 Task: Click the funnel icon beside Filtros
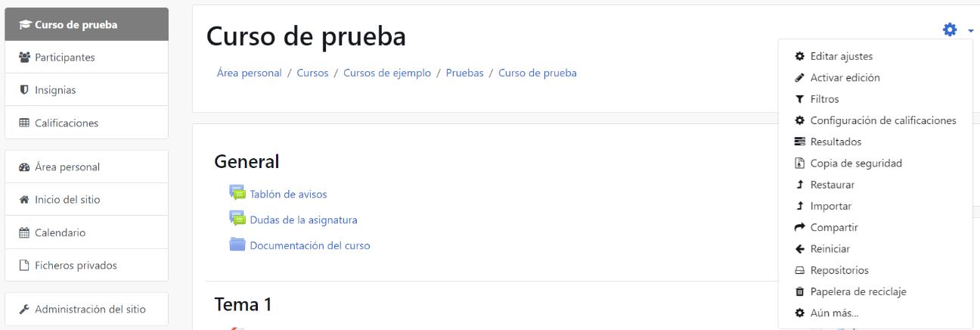[x=799, y=99]
